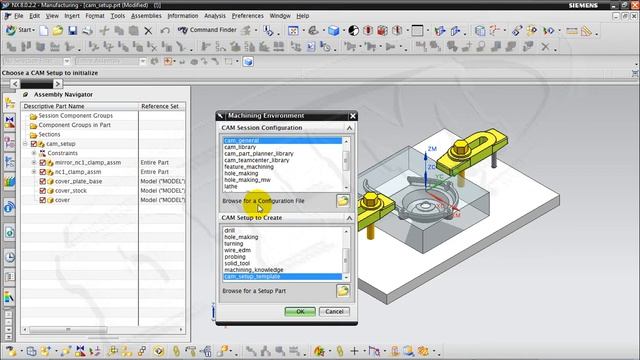Open the File menu
Image resolution: width=640 pixels, height=360 pixels.
[19, 16]
